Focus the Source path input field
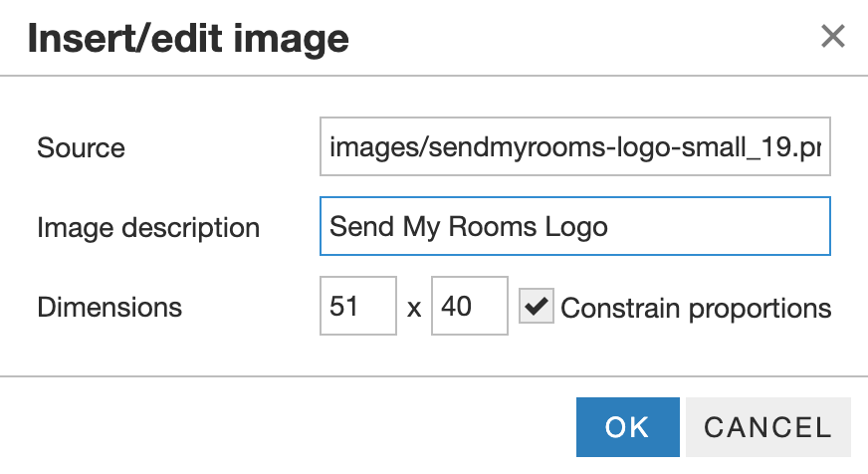This screenshot has width=868, height=474. [x=575, y=148]
